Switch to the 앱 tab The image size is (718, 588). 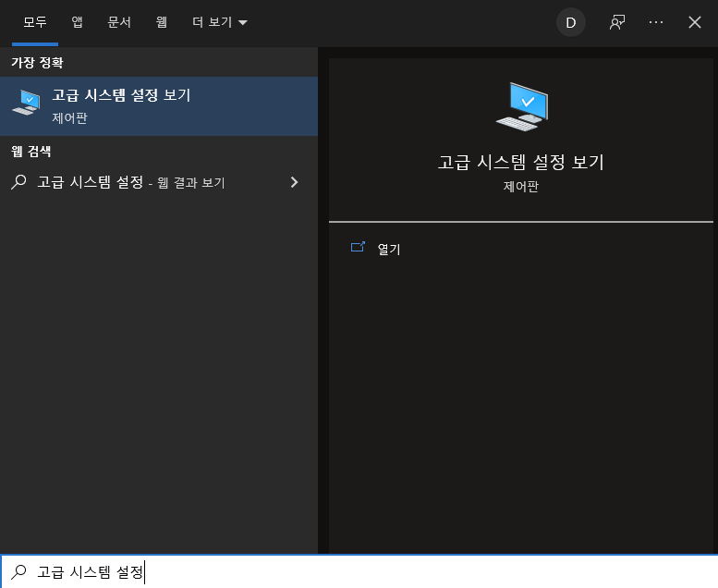[x=77, y=22]
